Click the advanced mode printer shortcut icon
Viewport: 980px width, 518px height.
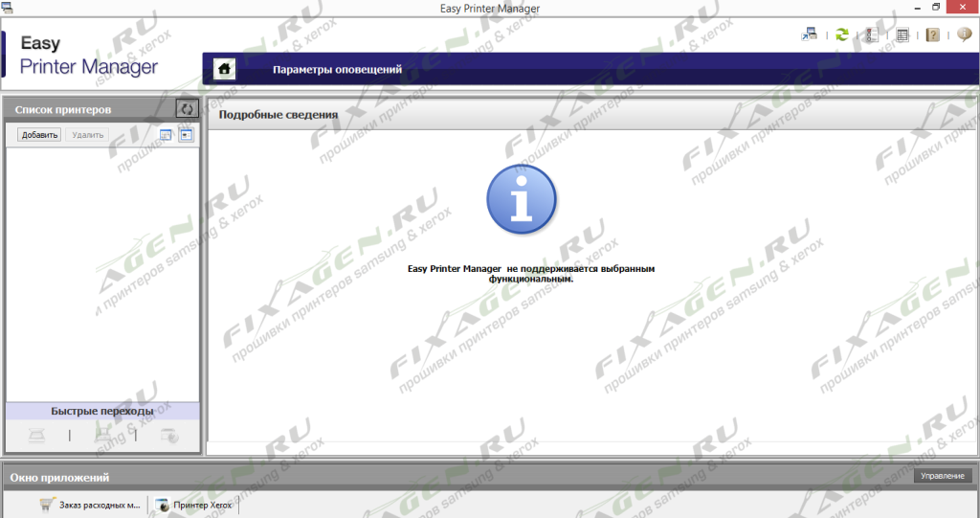pos(810,34)
